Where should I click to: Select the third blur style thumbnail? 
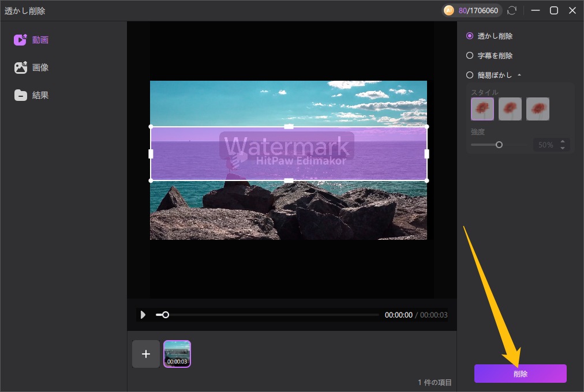(x=538, y=109)
